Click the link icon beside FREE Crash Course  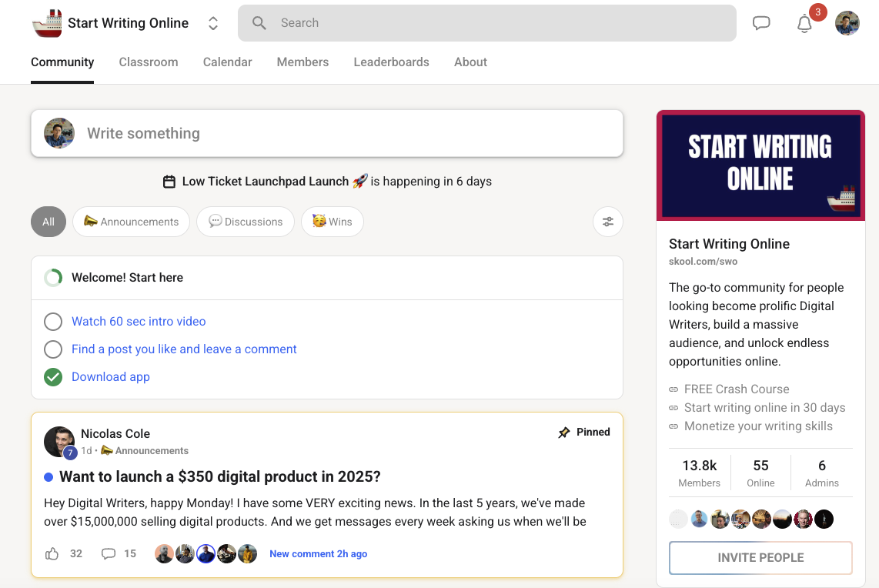[673, 389]
